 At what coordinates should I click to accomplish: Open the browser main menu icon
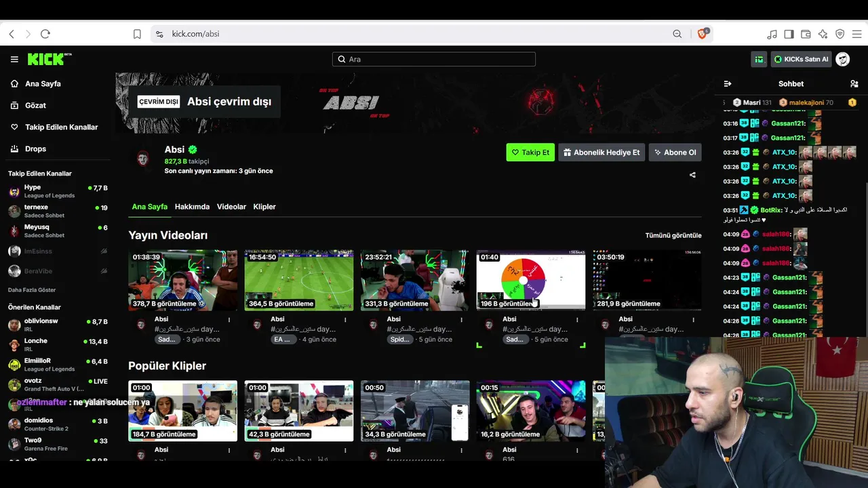tap(856, 34)
